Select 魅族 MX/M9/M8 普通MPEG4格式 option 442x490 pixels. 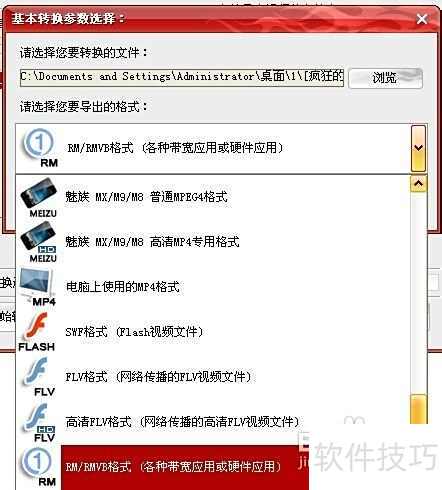click(147, 197)
